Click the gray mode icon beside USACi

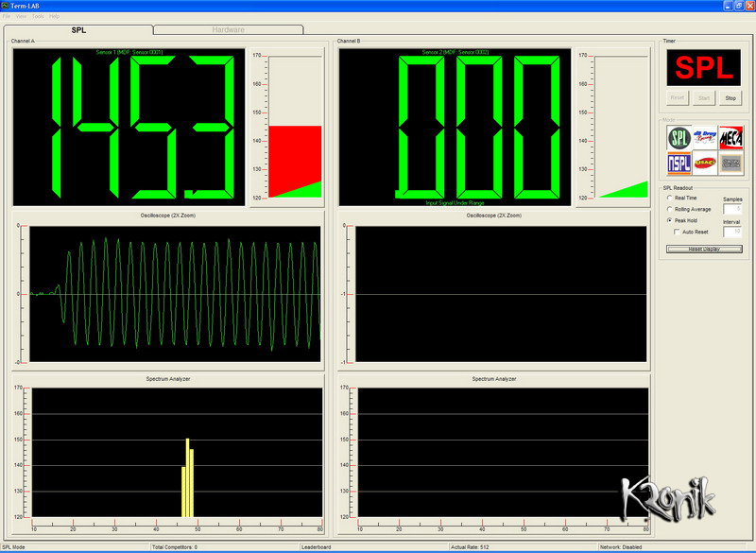[730, 164]
